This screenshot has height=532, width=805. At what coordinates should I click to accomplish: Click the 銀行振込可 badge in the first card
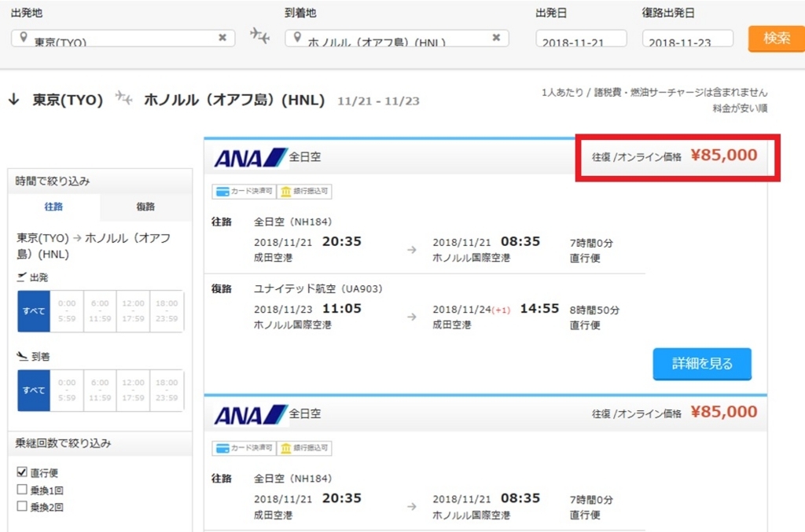tap(304, 192)
